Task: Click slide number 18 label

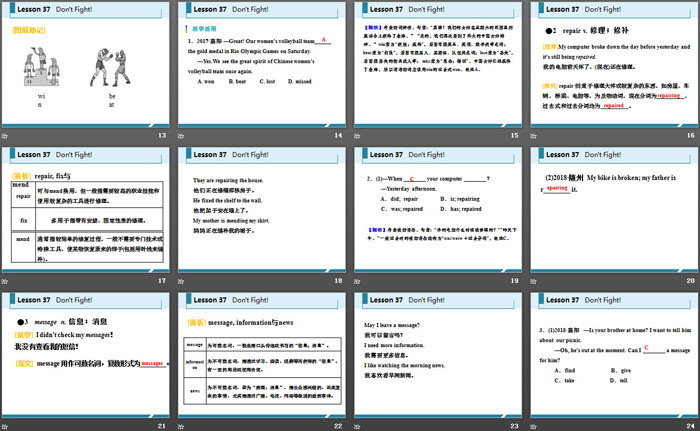Action: 338,280
